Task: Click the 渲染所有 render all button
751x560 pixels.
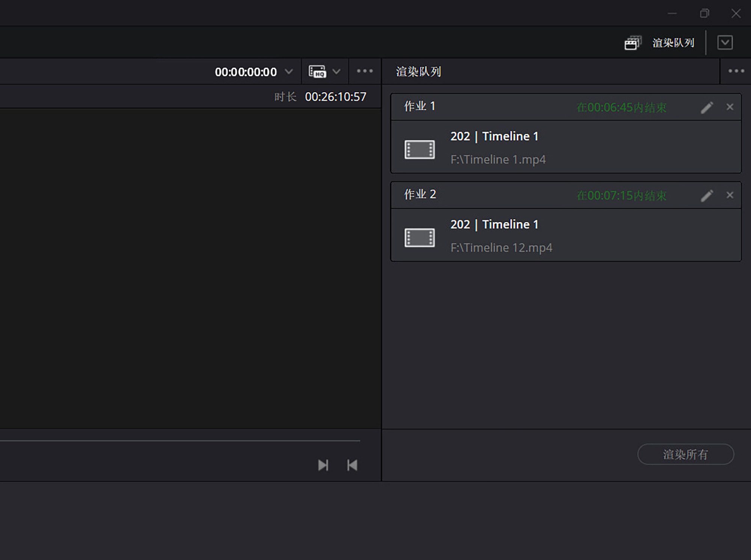Action: click(x=685, y=454)
